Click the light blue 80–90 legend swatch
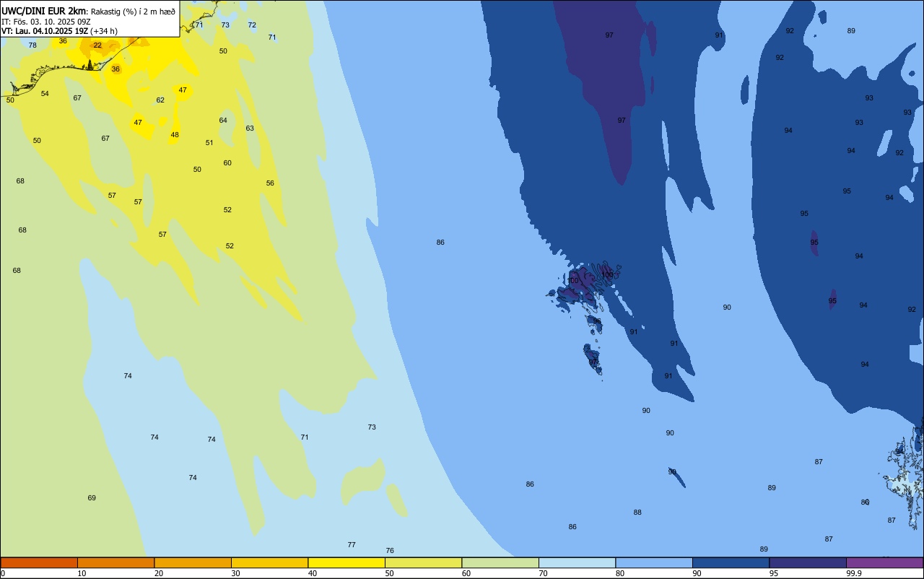Screen dimensions: 924x579 (654, 562)
